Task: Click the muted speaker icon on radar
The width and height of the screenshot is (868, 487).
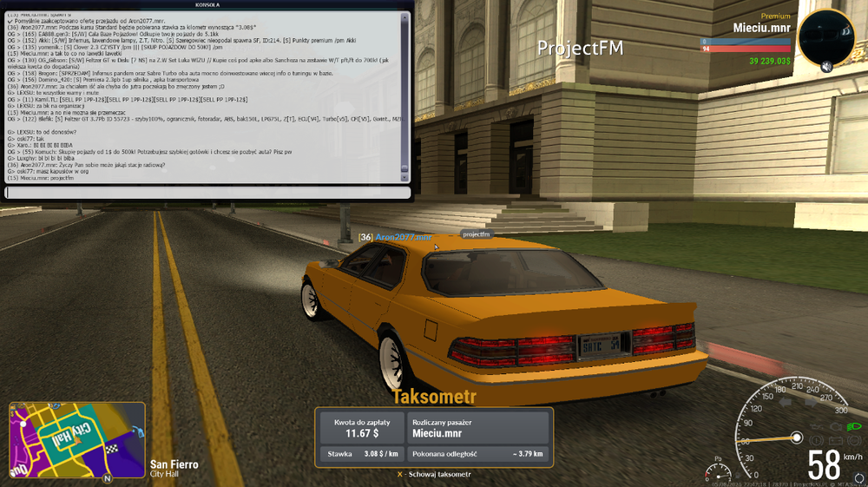Action: (x=826, y=67)
